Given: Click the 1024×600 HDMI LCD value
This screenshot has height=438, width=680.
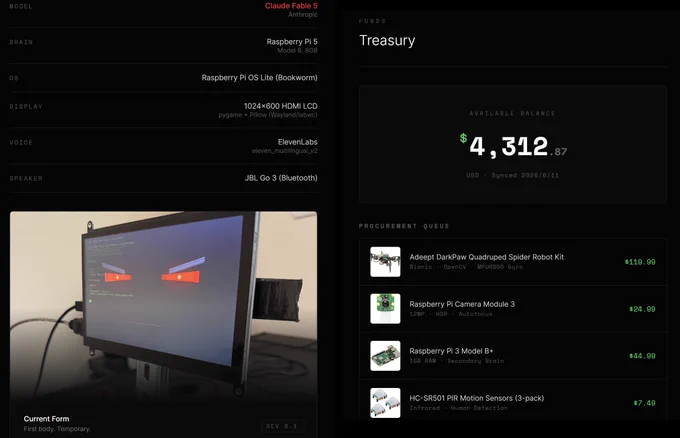Looking at the screenshot, I should [x=281, y=106].
